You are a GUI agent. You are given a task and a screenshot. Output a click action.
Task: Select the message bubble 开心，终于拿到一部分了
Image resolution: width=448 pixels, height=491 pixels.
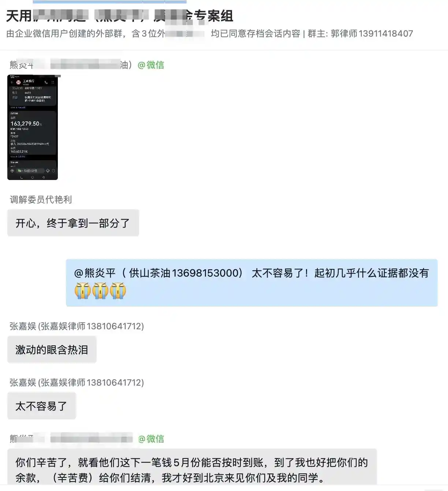click(73, 223)
